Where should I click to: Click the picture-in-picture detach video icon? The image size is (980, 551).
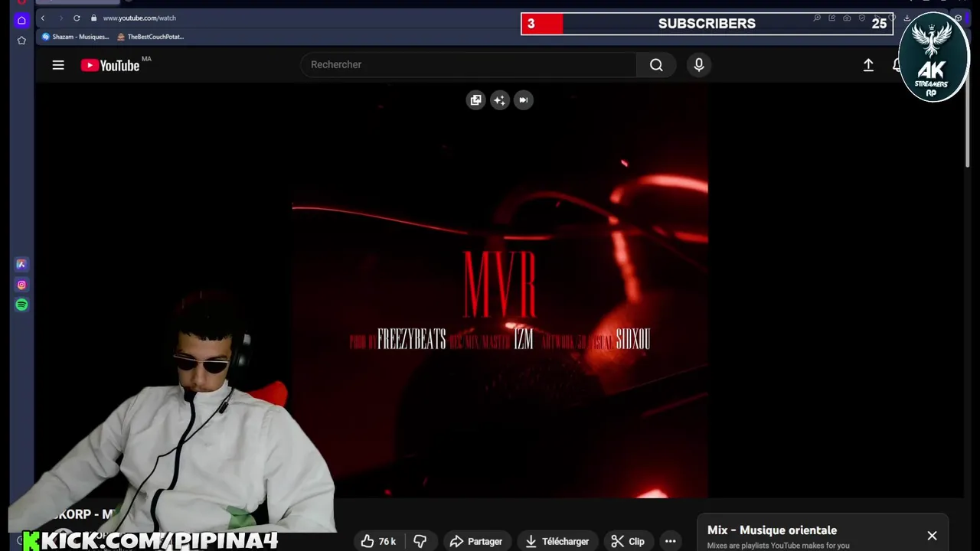(476, 100)
